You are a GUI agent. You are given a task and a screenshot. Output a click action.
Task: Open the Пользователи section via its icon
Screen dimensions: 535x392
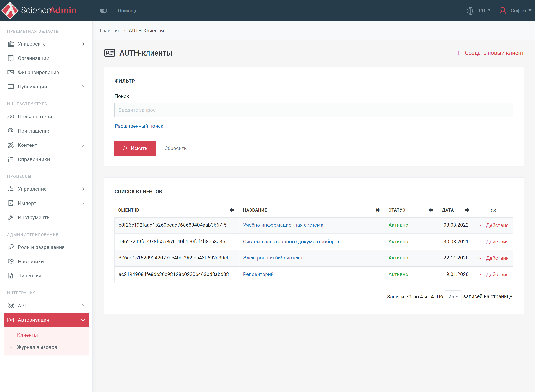click(x=11, y=117)
